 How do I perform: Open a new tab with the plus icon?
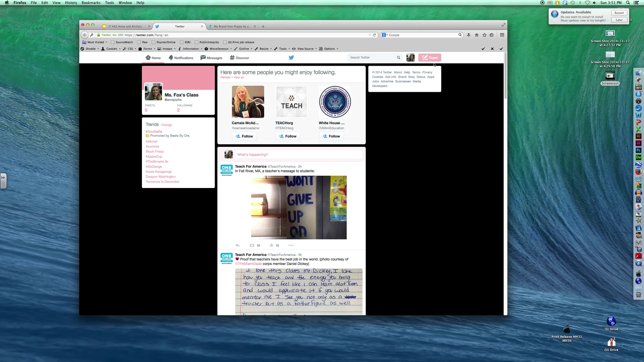click(x=263, y=26)
